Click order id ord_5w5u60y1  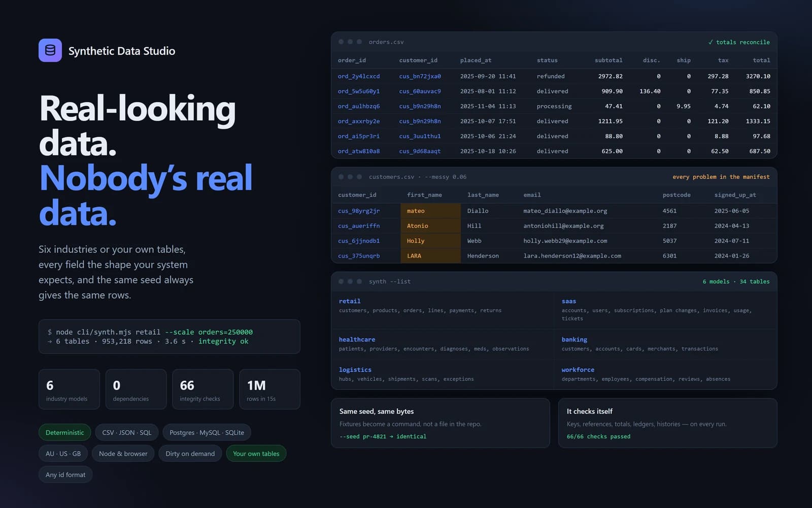(x=359, y=91)
